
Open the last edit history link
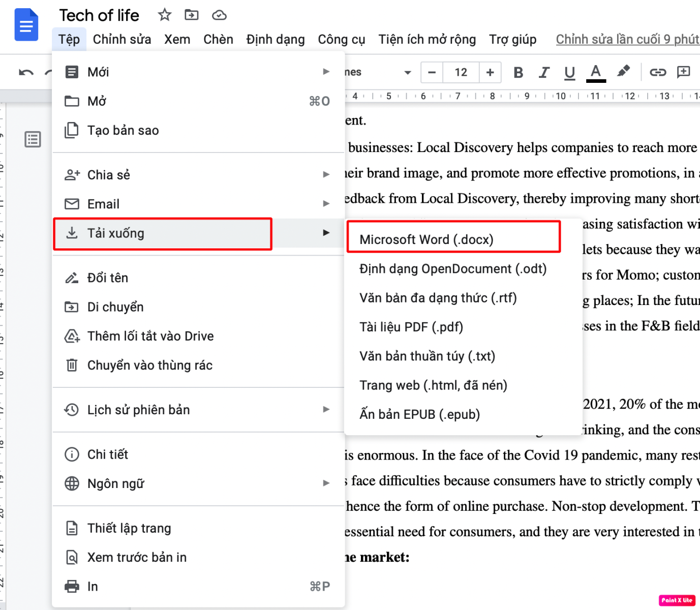click(628, 40)
